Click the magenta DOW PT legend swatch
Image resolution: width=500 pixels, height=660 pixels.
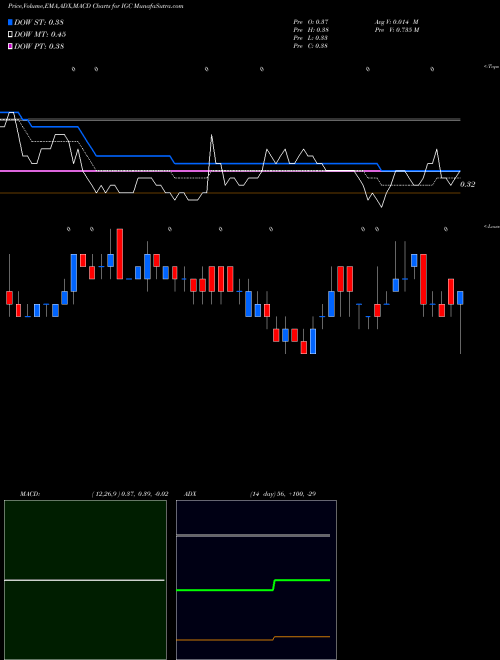click(x=10, y=46)
